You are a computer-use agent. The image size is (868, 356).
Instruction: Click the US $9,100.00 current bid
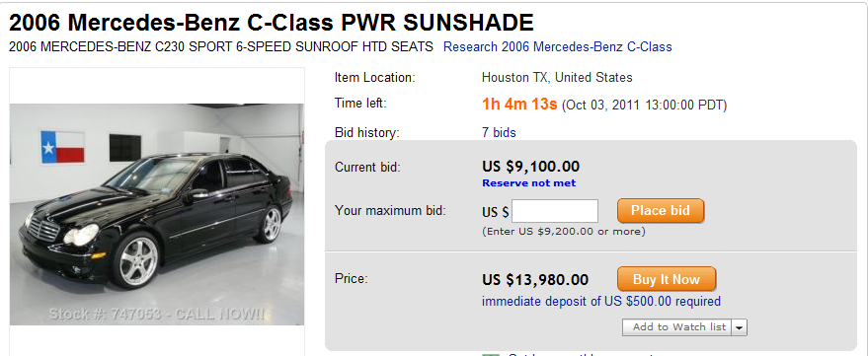point(531,166)
